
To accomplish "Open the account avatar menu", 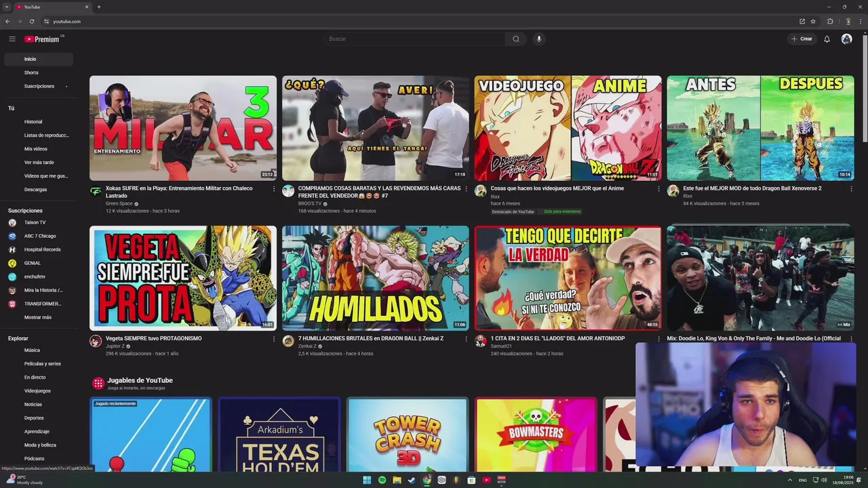I will 846,39.
